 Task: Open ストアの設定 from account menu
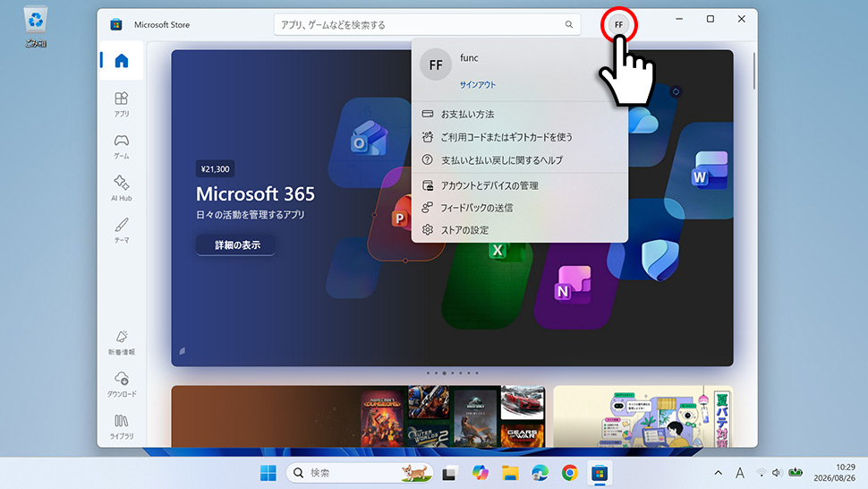click(x=519, y=230)
